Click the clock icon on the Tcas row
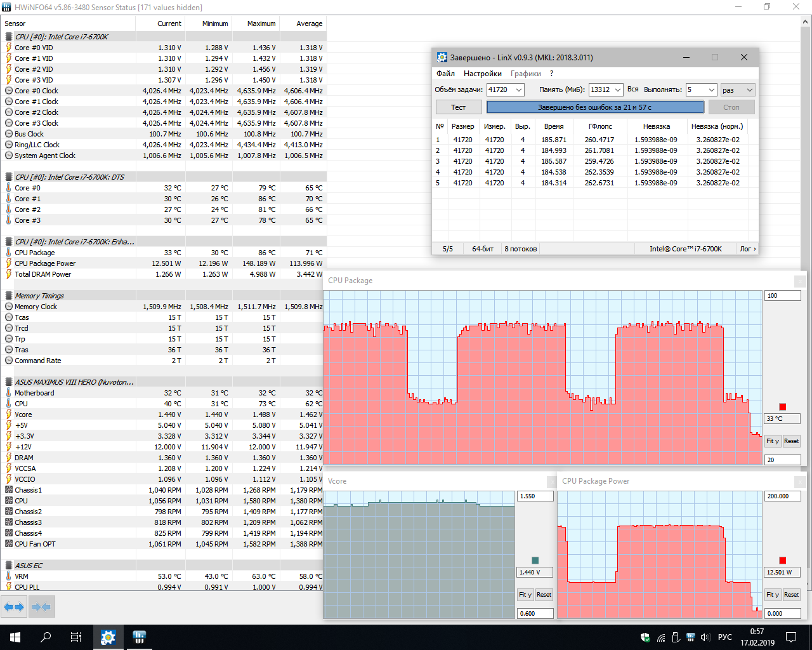The width and height of the screenshot is (812, 650). point(9,317)
